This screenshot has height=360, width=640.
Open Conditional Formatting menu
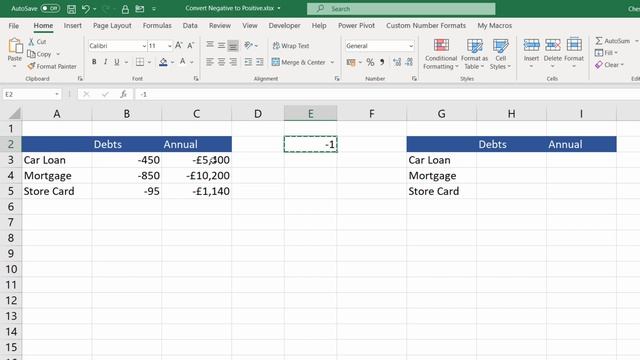(x=441, y=54)
